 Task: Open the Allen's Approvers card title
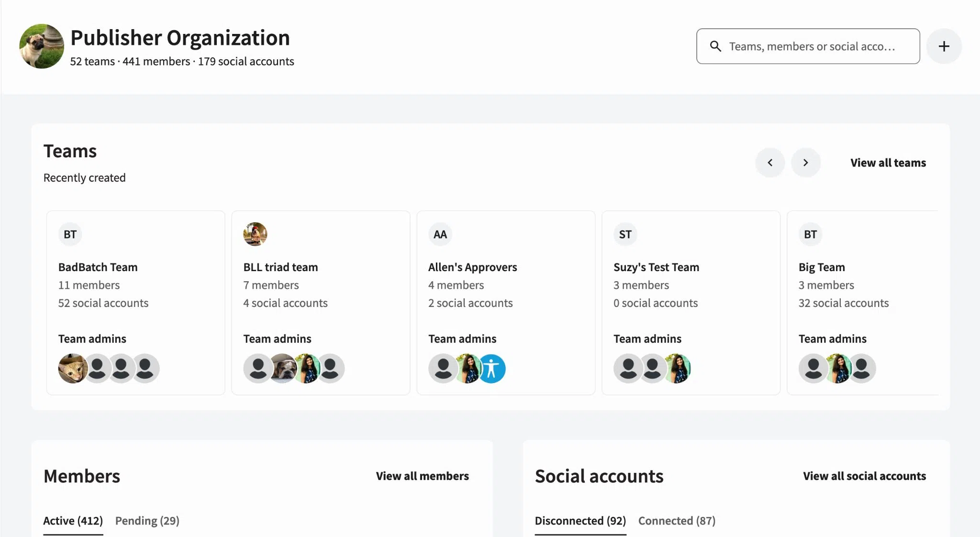click(x=473, y=267)
